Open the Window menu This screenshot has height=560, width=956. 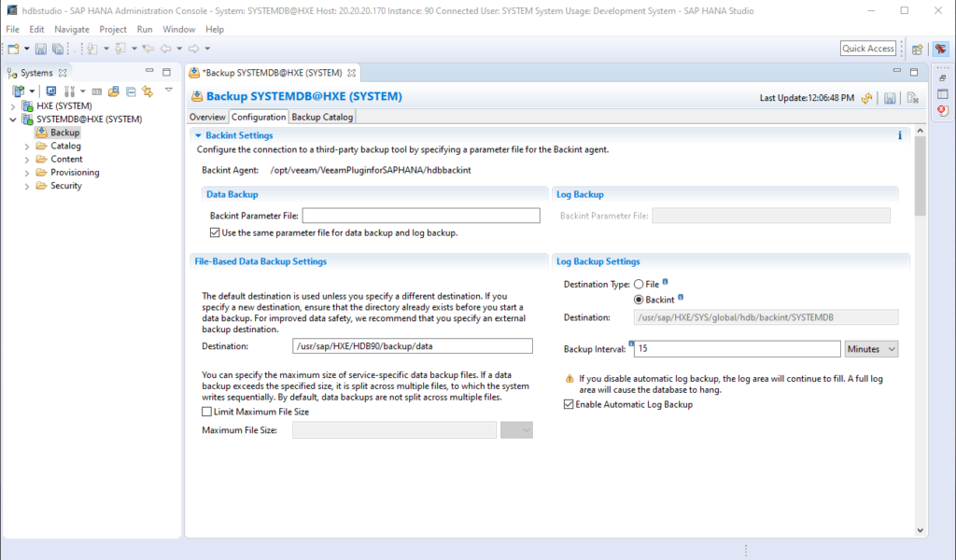[x=178, y=29]
